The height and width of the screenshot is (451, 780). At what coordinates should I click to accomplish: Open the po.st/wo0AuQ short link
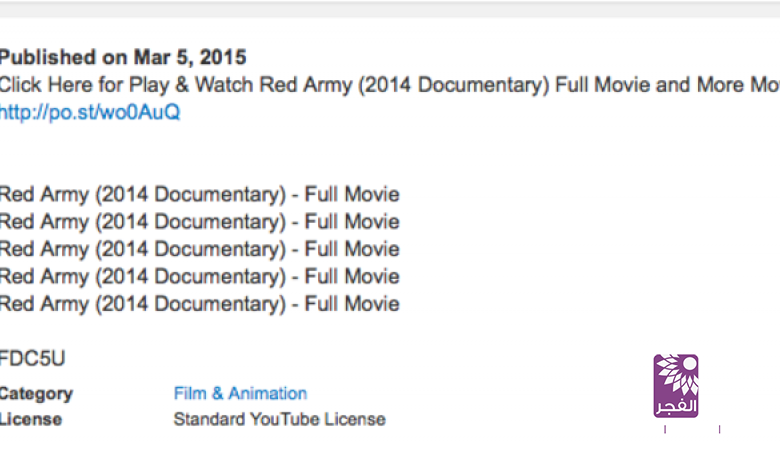[90, 112]
